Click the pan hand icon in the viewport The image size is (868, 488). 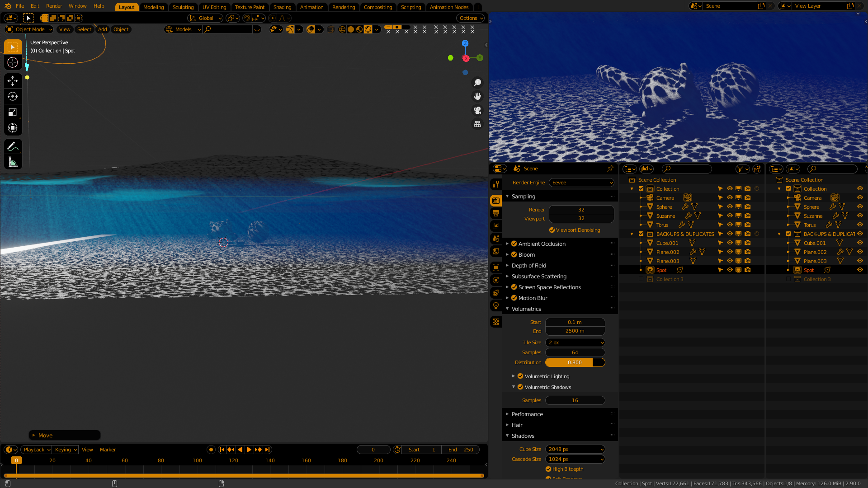tap(477, 96)
